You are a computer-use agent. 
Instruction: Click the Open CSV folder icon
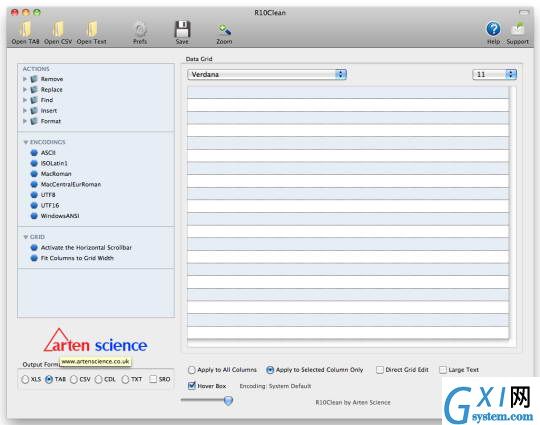[x=58, y=29]
